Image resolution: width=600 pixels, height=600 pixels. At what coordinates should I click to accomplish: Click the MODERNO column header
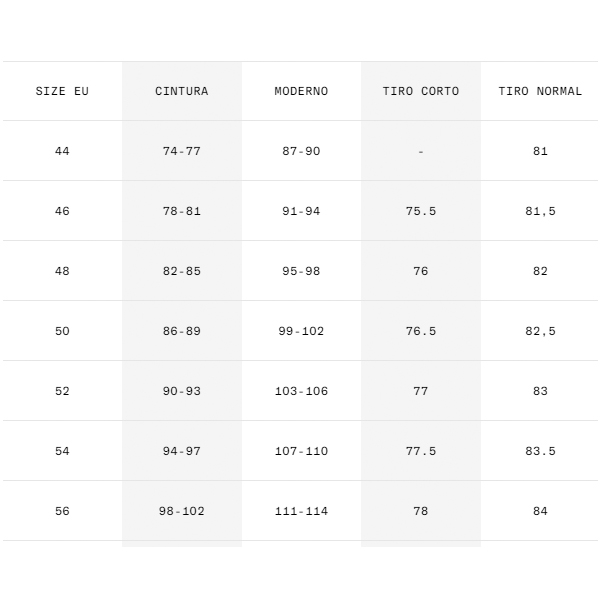tap(301, 91)
